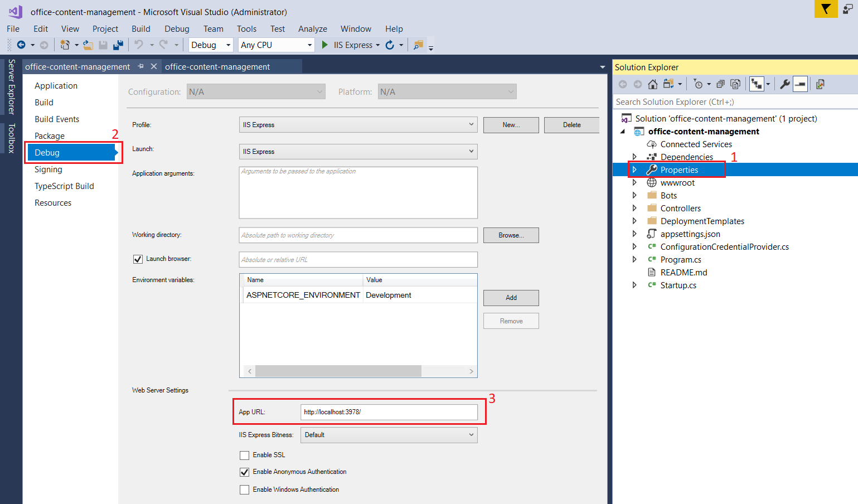Expand the Controllers folder in Solution Explorer
This screenshot has width=858, height=504.
[634, 209]
